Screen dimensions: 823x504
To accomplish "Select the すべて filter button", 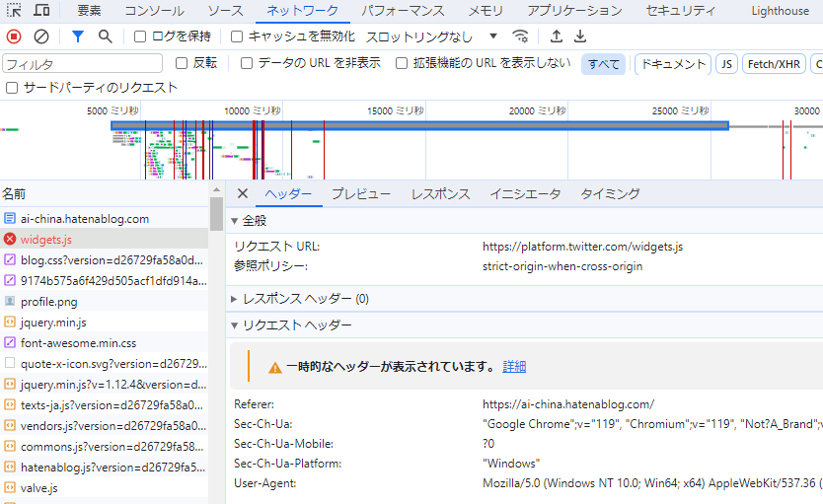I will click(603, 64).
